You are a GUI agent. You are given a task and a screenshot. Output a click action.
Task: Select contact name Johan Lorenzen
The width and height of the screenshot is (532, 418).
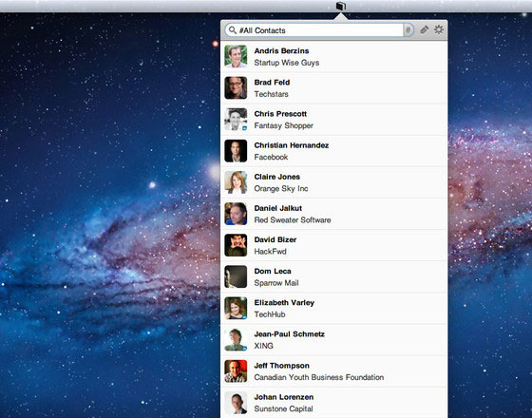point(284,397)
